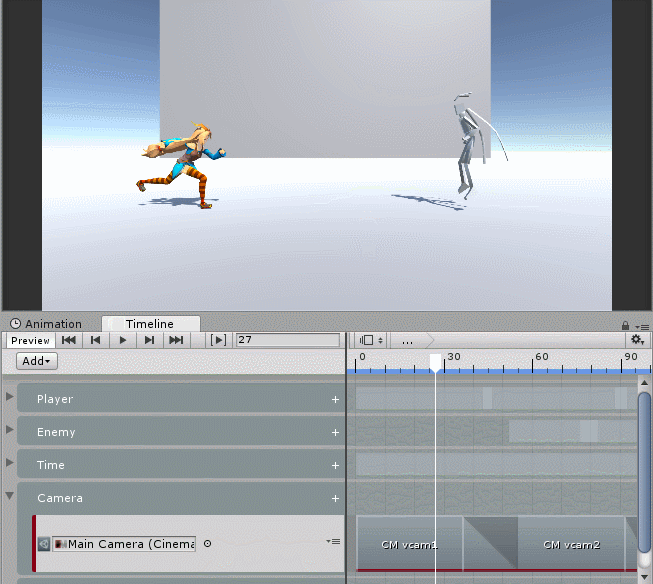Advance to the next frame
The height and width of the screenshot is (584, 653).
(150, 340)
